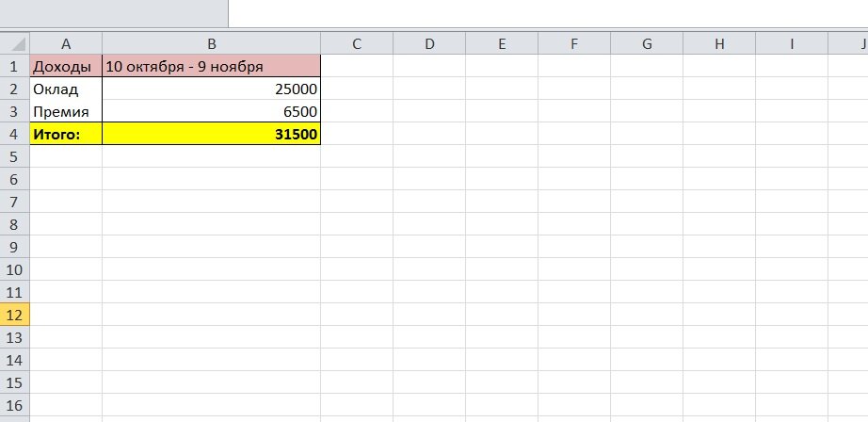Select row 16 header
The image size is (868, 422).
tap(14, 405)
